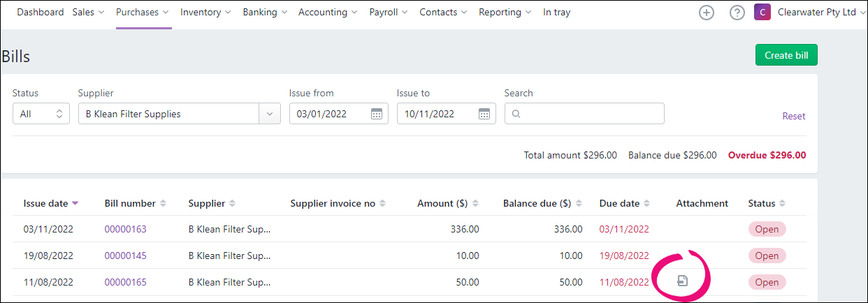868x303 pixels.
Task: Click due date 03/11/2022
Action: pyautogui.click(x=624, y=229)
